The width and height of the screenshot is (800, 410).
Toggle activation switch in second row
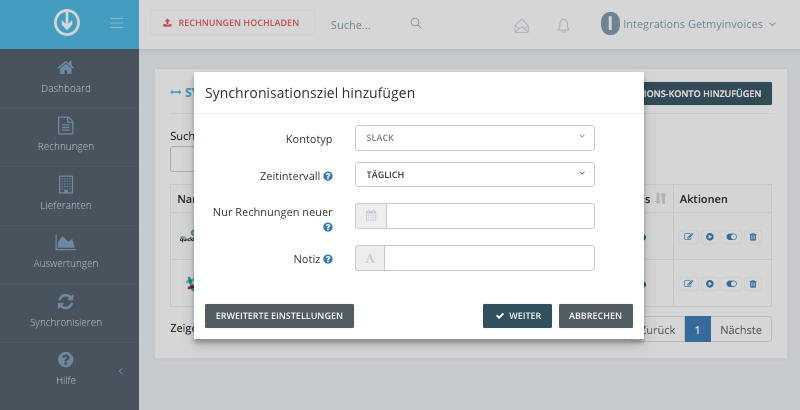[731, 284]
